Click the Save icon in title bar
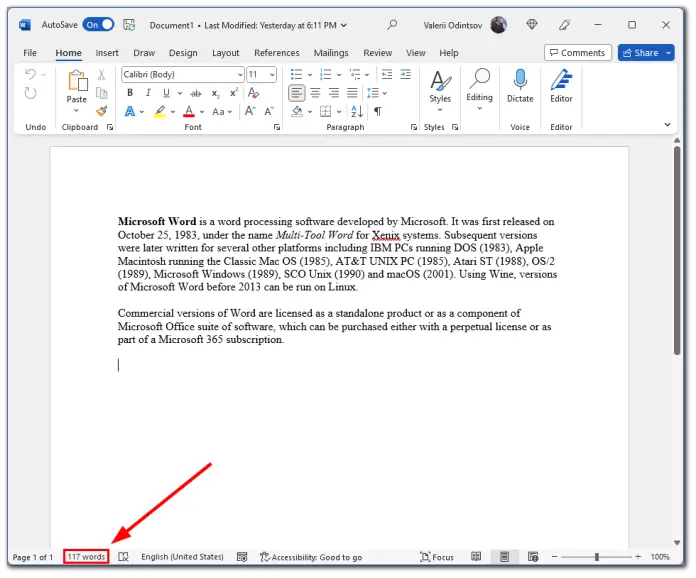Viewport: 696px width, 578px height. click(129, 25)
